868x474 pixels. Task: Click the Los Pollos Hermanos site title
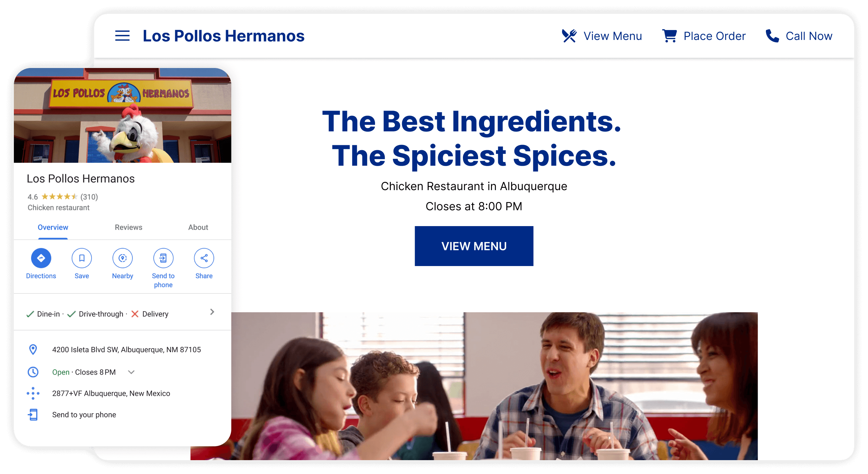[223, 36]
